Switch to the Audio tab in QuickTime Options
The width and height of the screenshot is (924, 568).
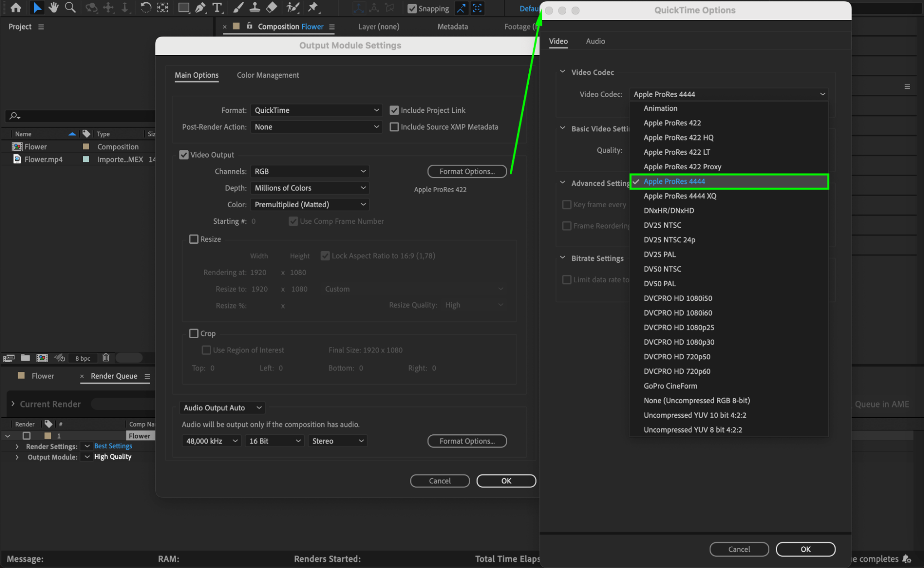tap(595, 41)
